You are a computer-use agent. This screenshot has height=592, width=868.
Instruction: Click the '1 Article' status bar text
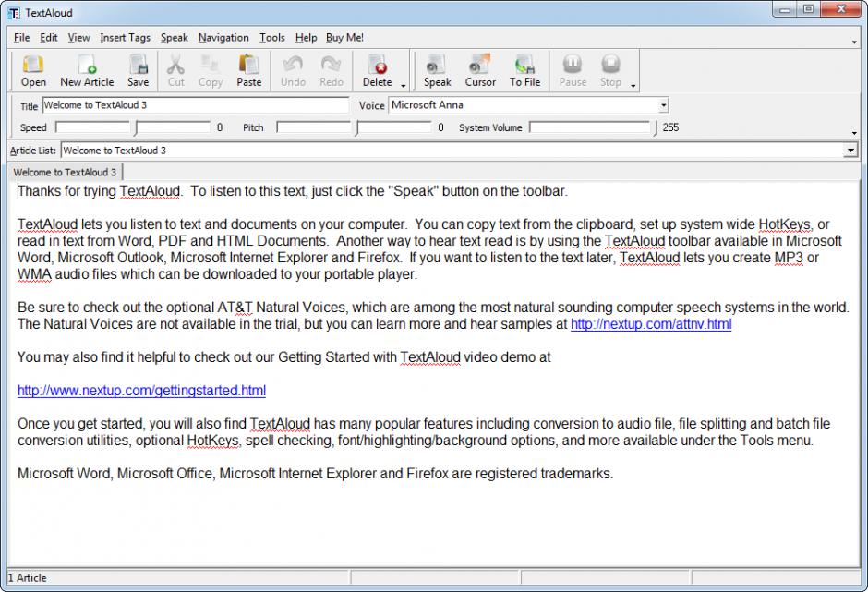27,577
